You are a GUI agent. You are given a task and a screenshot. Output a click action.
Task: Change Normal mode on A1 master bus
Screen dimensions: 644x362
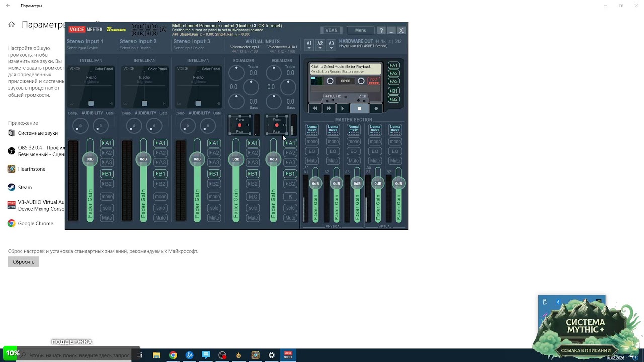[312, 130]
